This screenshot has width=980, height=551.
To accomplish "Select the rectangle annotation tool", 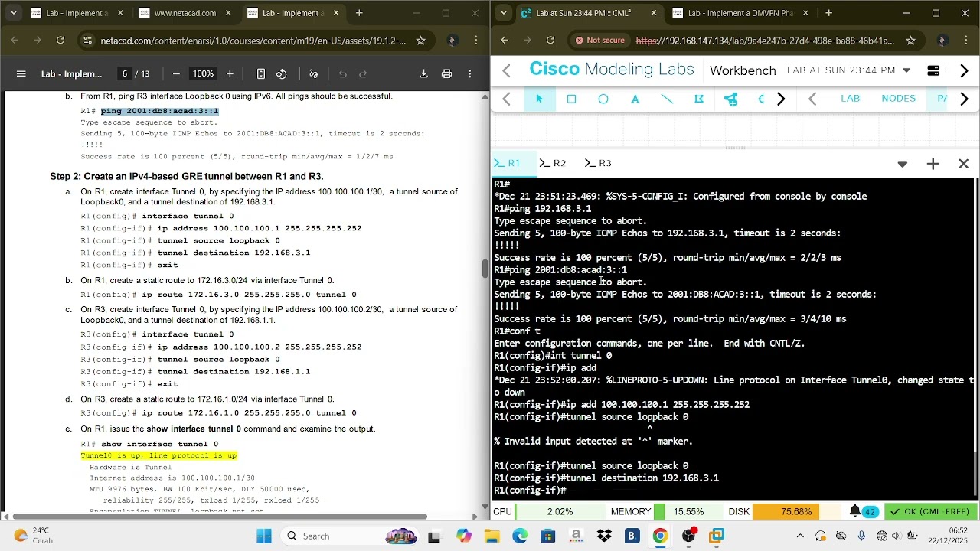I will pyautogui.click(x=571, y=99).
